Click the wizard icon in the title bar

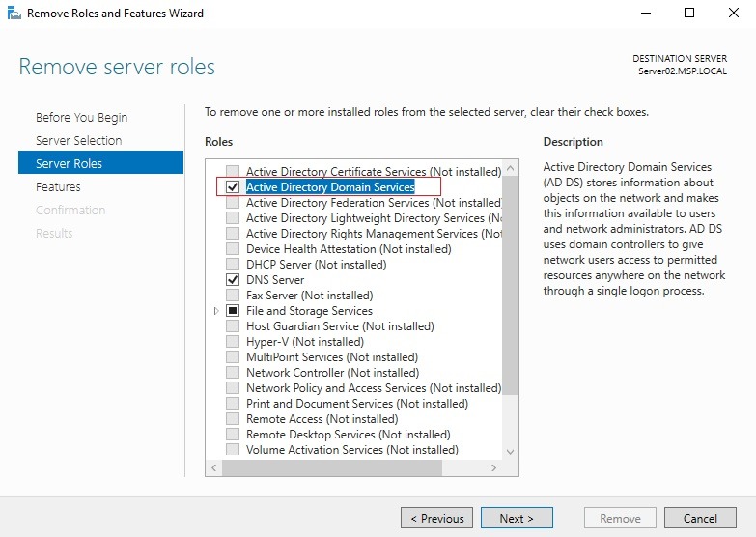click(x=13, y=14)
